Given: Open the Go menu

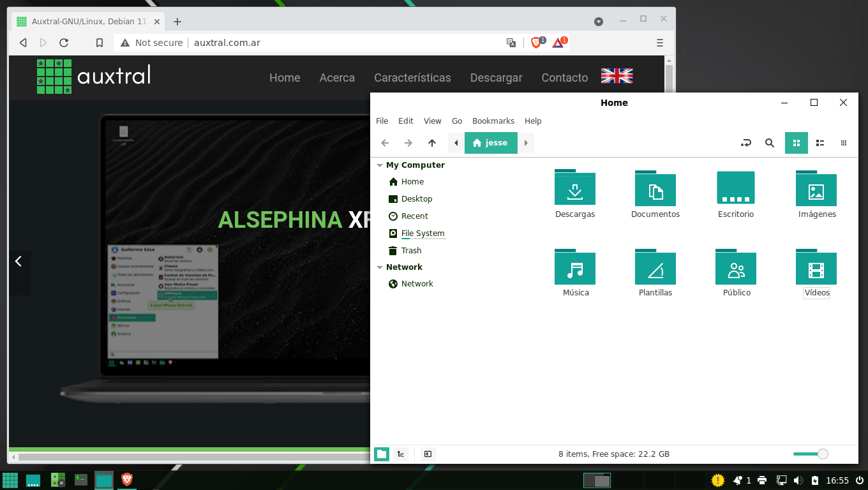Looking at the screenshot, I should (457, 121).
